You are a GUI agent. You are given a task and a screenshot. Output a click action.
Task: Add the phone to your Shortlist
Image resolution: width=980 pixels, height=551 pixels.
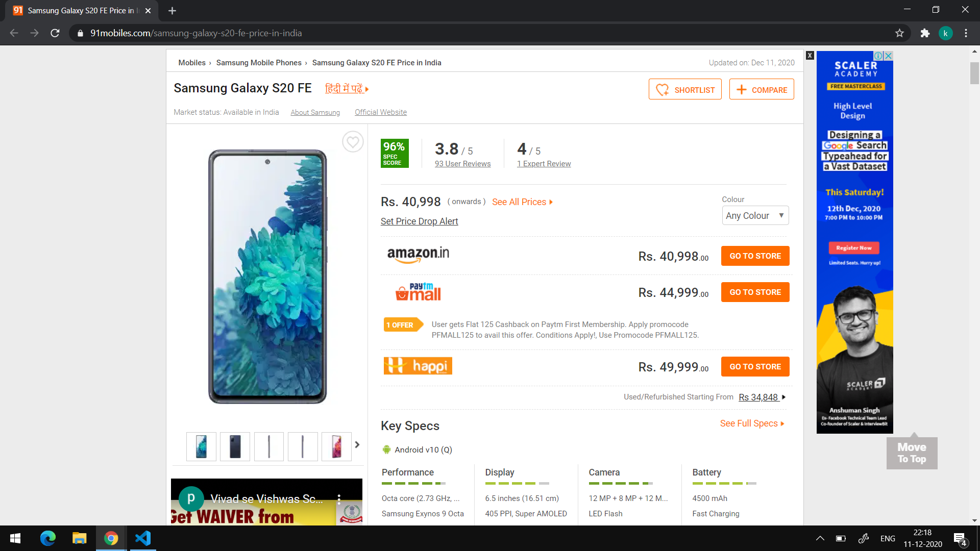click(685, 89)
